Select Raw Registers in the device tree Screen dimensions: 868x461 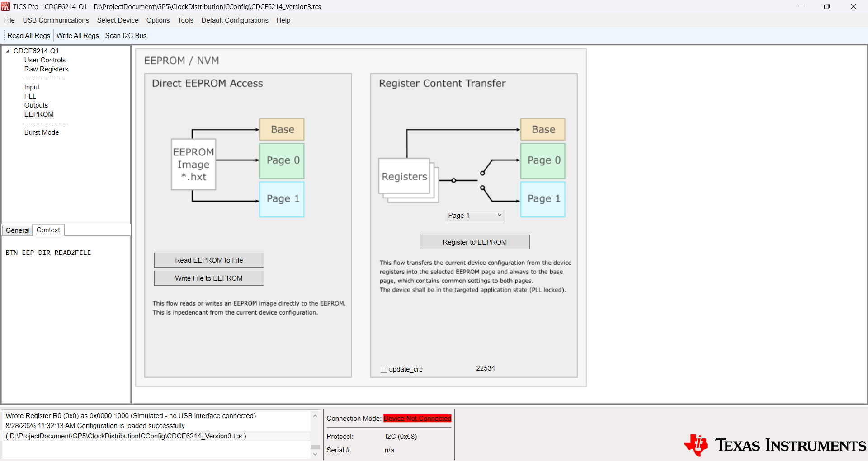[x=46, y=69]
